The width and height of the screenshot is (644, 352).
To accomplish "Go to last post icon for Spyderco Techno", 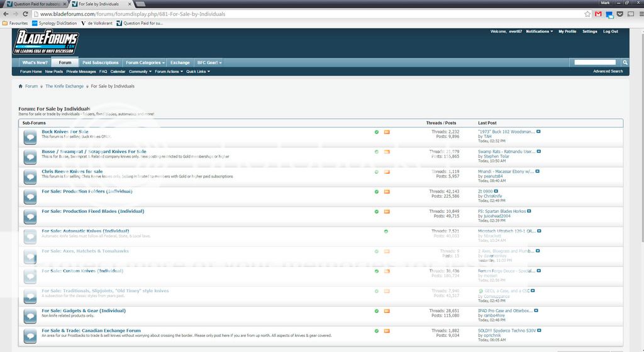I will (539, 330).
